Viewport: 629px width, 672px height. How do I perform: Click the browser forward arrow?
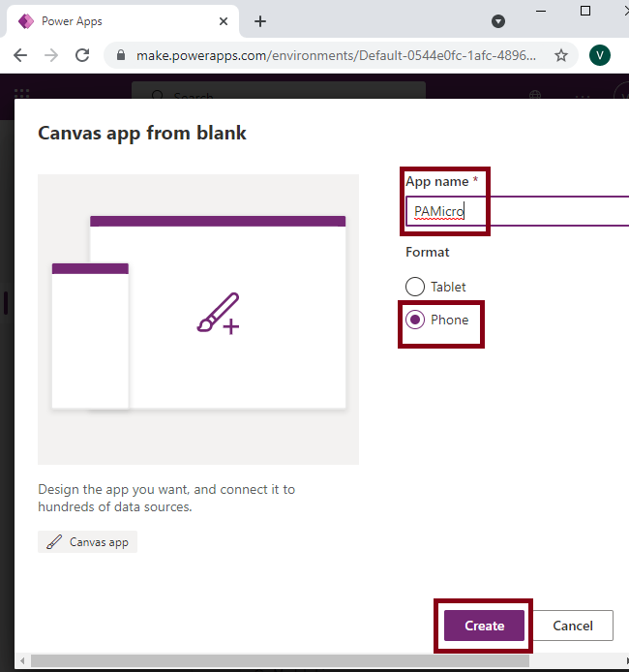(51, 55)
